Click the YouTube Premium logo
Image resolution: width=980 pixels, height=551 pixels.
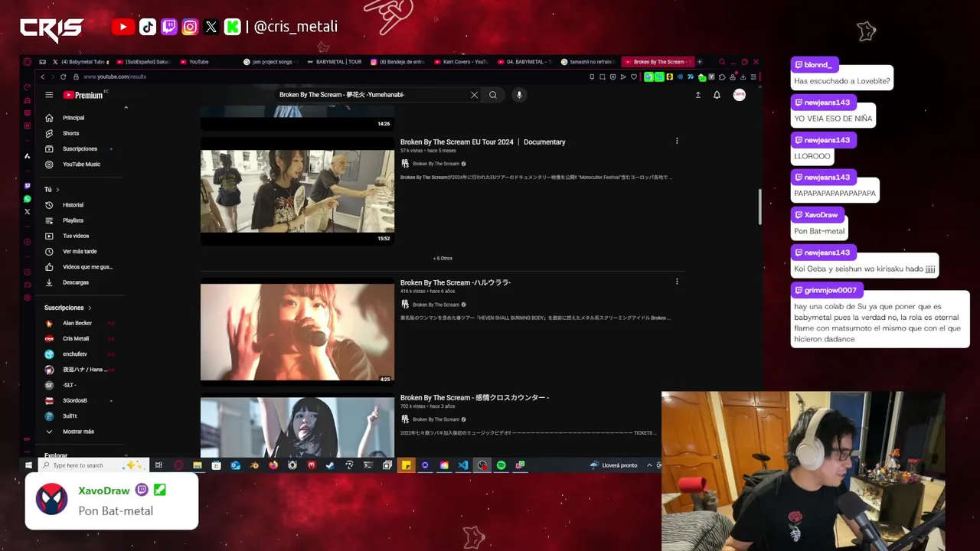click(83, 95)
